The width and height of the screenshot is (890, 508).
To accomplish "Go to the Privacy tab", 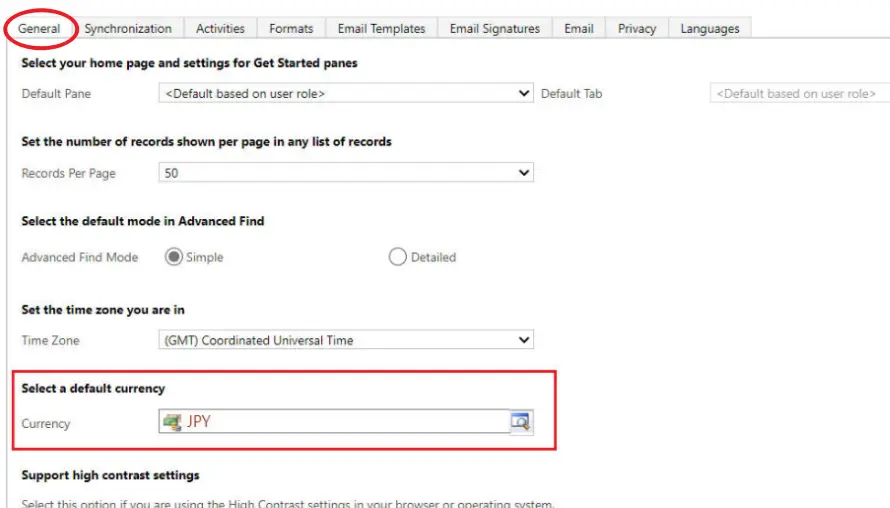I will pyautogui.click(x=637, y=28).
